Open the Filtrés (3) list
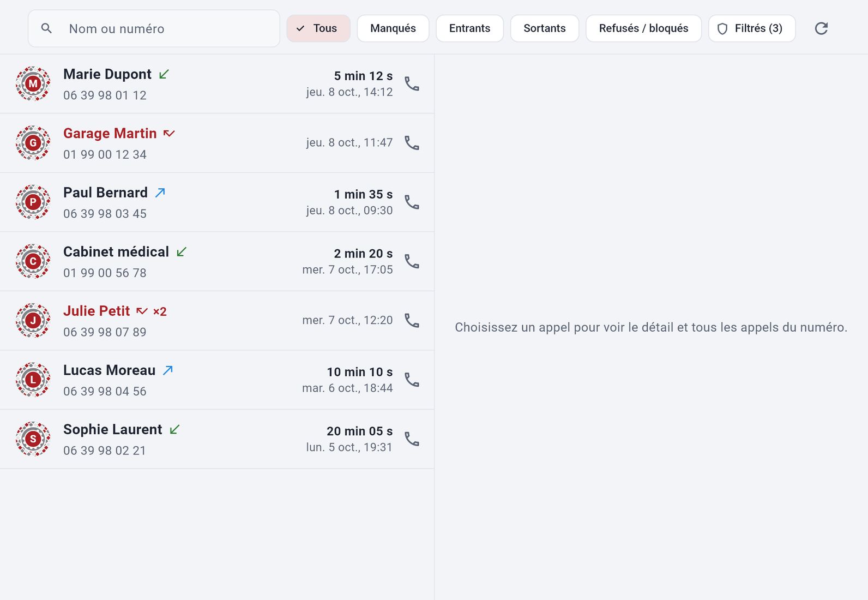Viewport: 868px width, 600px height. (x=752, y=28)
